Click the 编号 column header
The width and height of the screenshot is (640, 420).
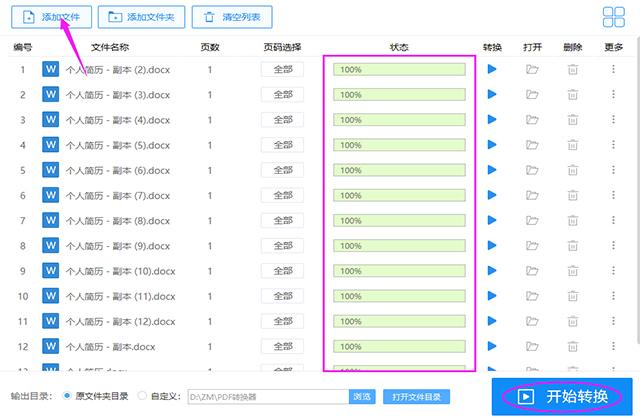coord(22,47)
